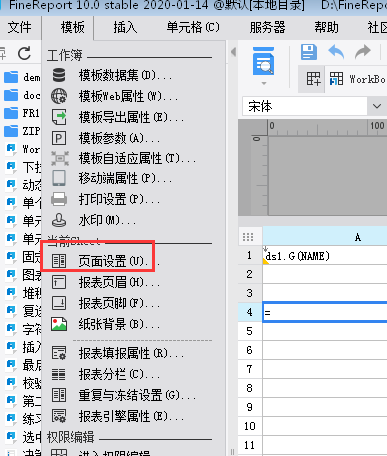
Task: Open 纸张背景(B) menu entry
Action: point(119,324)
